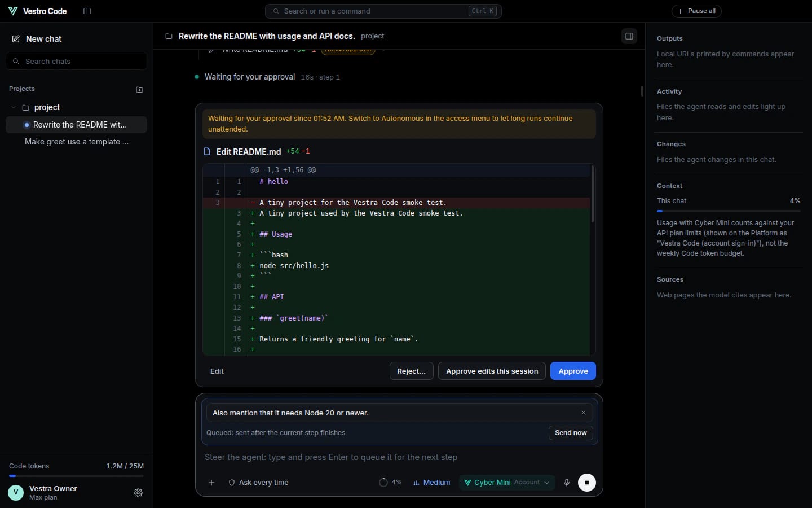
Task: Click the Changes section heading
Action: [x=671, y=144]
